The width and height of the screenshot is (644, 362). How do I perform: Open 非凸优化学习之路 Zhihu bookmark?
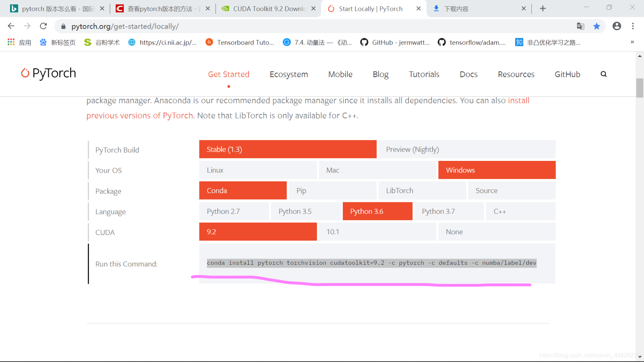(548, 42)
